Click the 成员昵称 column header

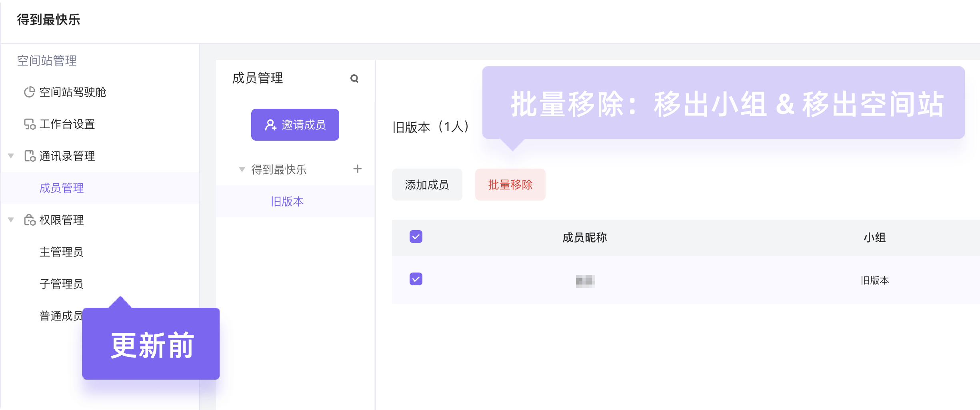click(585, 237)
